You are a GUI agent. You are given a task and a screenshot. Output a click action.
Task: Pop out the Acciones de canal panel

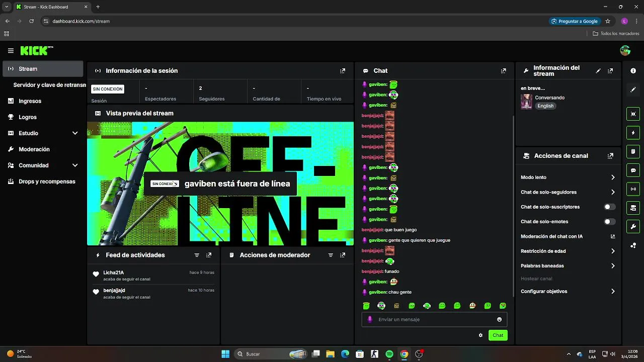click(x=610, y=156)
